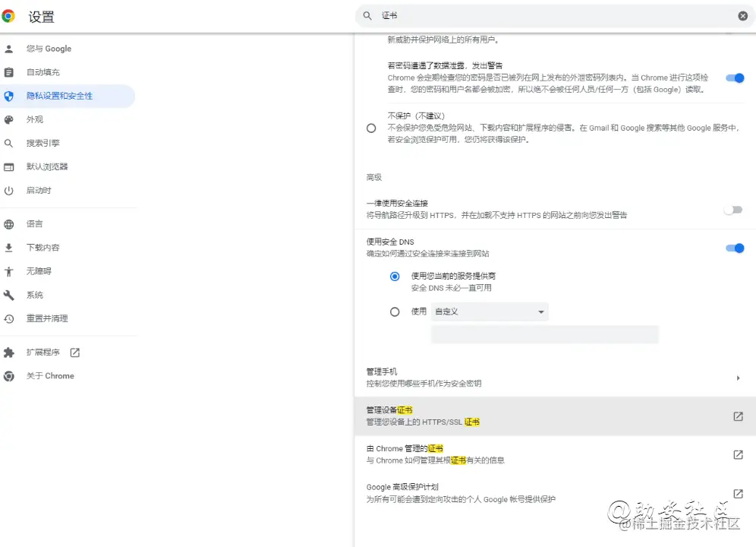The width and height of the screenshot is (756, 547).
Task: Click the restore clock icon for 重置并清理
Action: coord(8,318)
